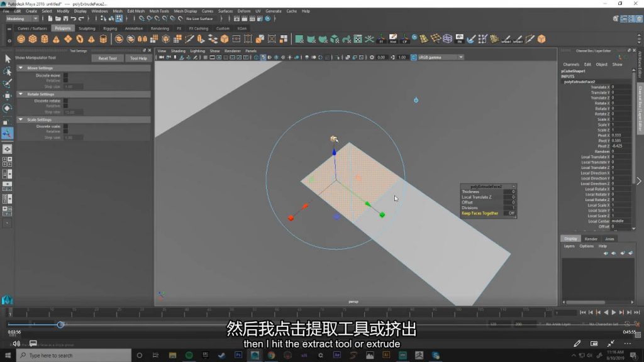Click the Undo arrow in status line
Viewport: 644px width, 362px height.
74,18
